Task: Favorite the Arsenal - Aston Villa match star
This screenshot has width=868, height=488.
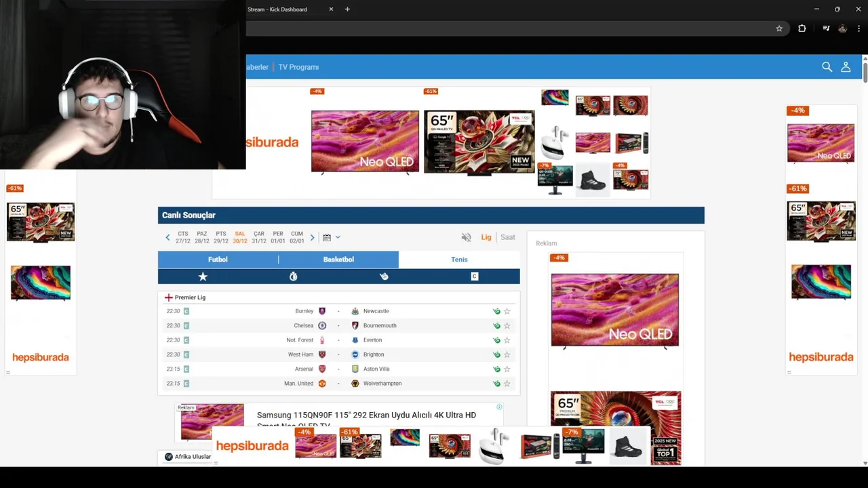Action: pos(507,369)
